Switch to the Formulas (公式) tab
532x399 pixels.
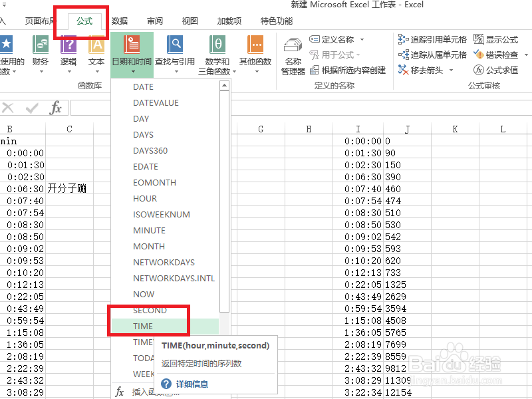[84, 21]
